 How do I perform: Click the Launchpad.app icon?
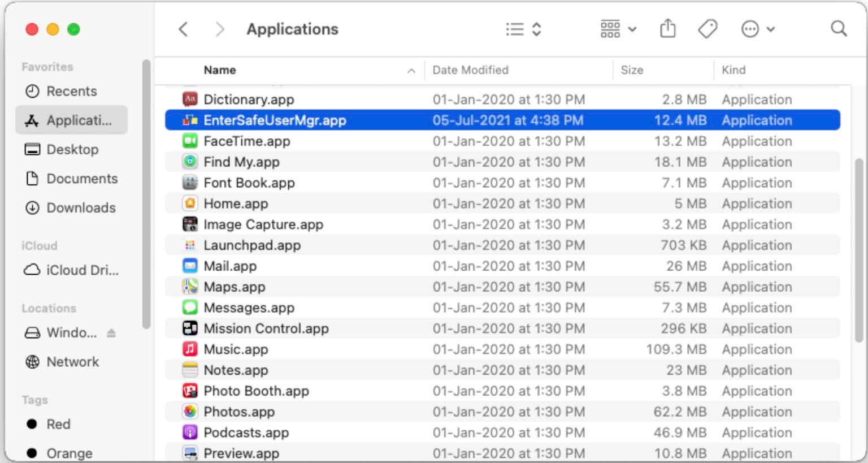(x=190, y=245)
